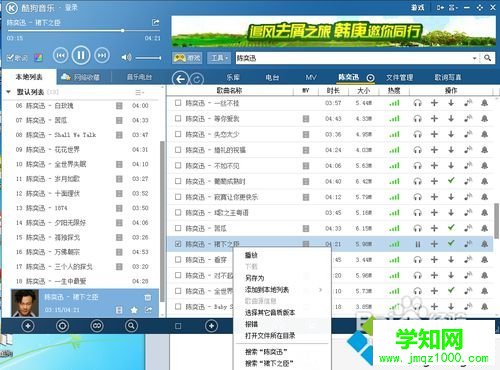Screen dimensions: 500x370
Task: Check the box for 看穿
Action: pyautogui.click(x=178, y=259)
